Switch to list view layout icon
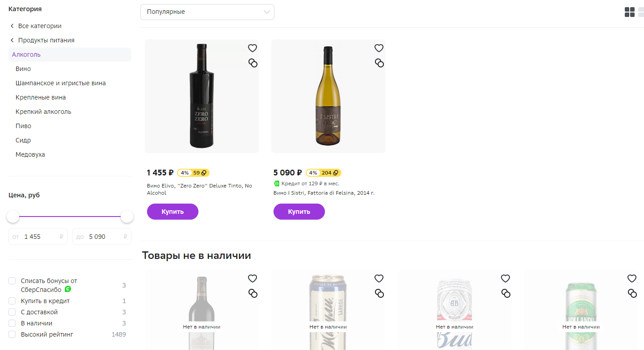 [641, 12]
